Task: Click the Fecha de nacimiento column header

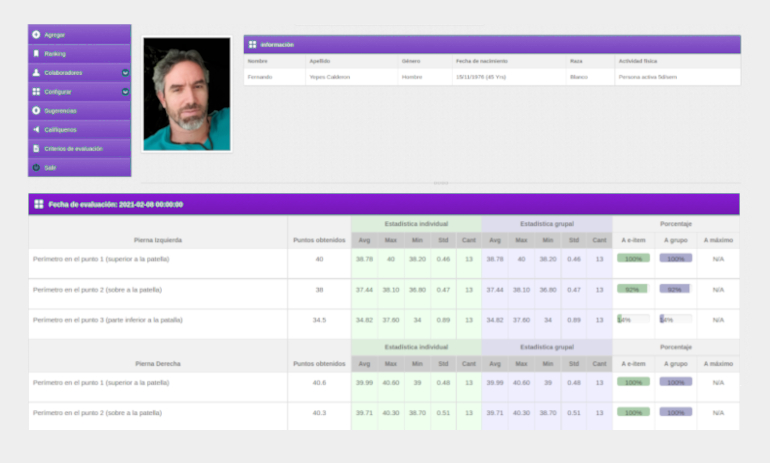Action: click(x=482, y=61)
